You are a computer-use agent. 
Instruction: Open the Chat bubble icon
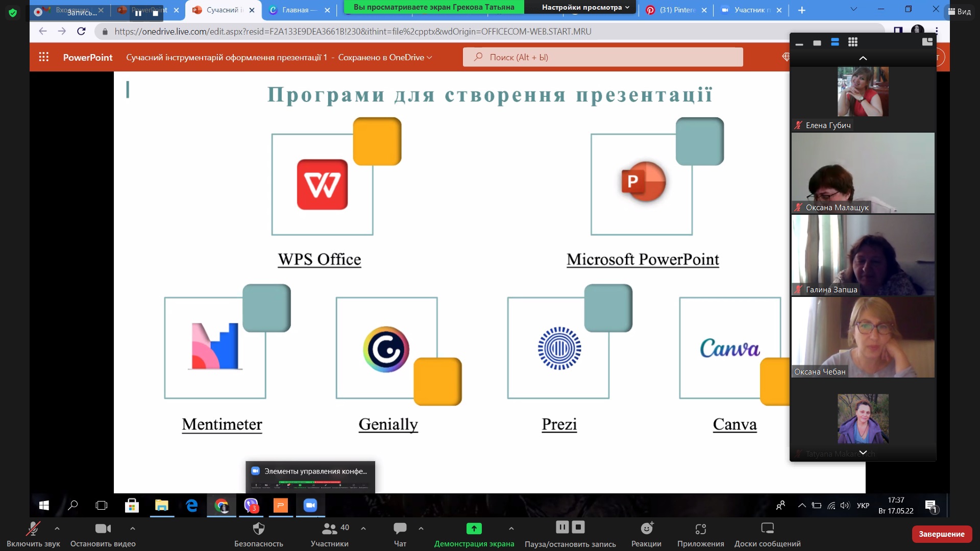[400, 529]
